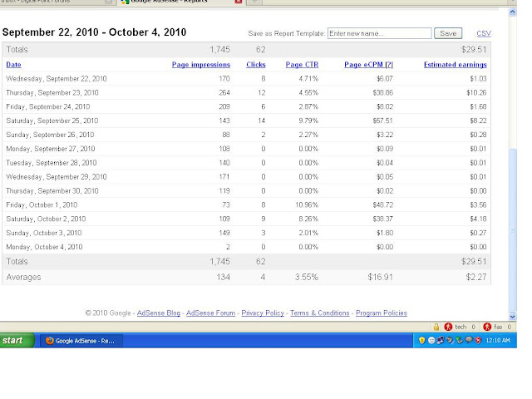
Task: Open the network connection computers tray icon
Action: click(x=441, y=340)
